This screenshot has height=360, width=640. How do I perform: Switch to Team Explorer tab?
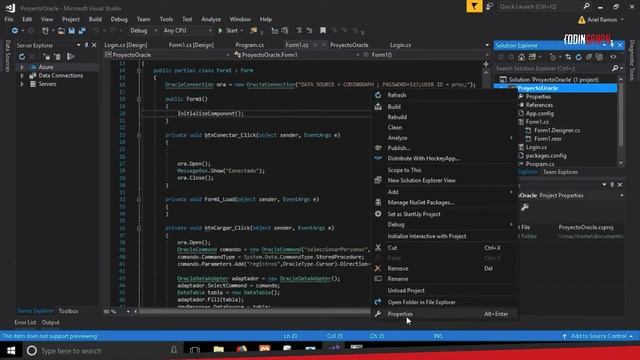560,172
